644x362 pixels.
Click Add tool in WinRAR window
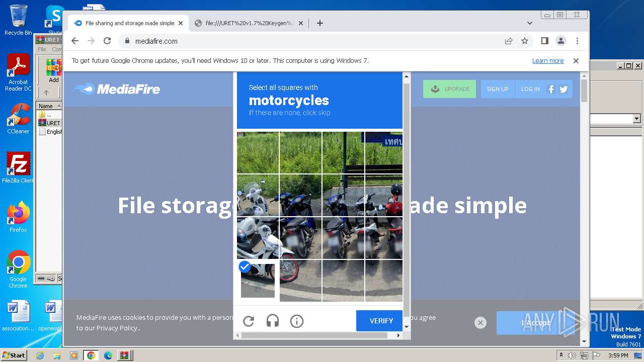(x=53, y=70)
